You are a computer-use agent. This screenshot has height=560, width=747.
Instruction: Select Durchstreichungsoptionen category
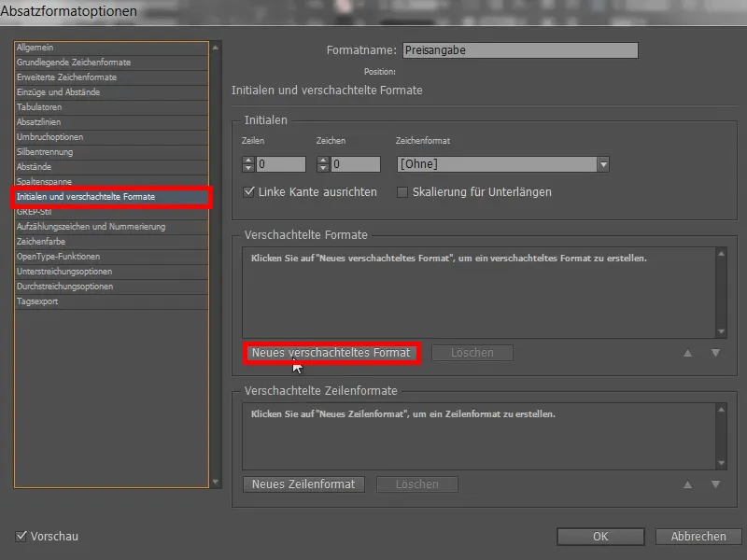tap(111, 287)
